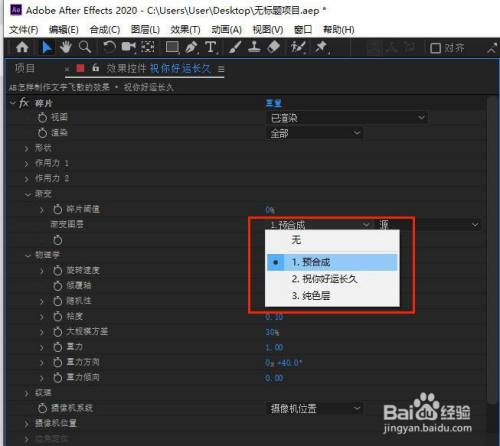500x446 pixels.
Task: Click the effects panel vertical scrollbar
Action: click(x=492, y=250)
